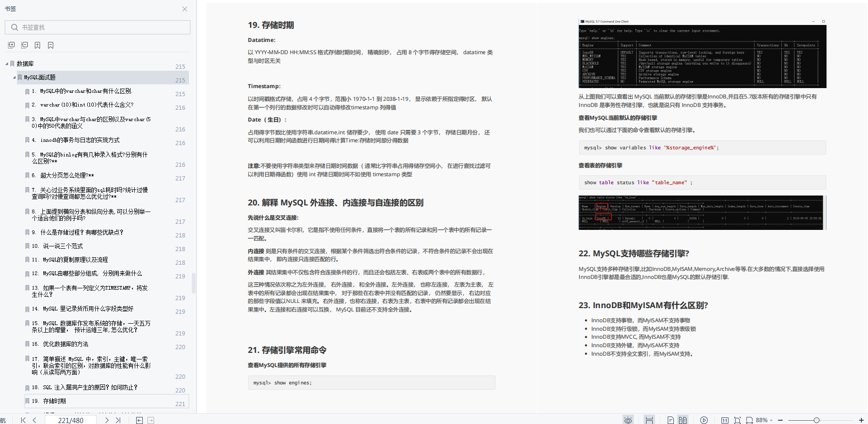The width and height of the screenshot is (868, 424).
Task: Open bookmark 4 innodb的事务与日志的实现方式
Action: pos(75,140)
